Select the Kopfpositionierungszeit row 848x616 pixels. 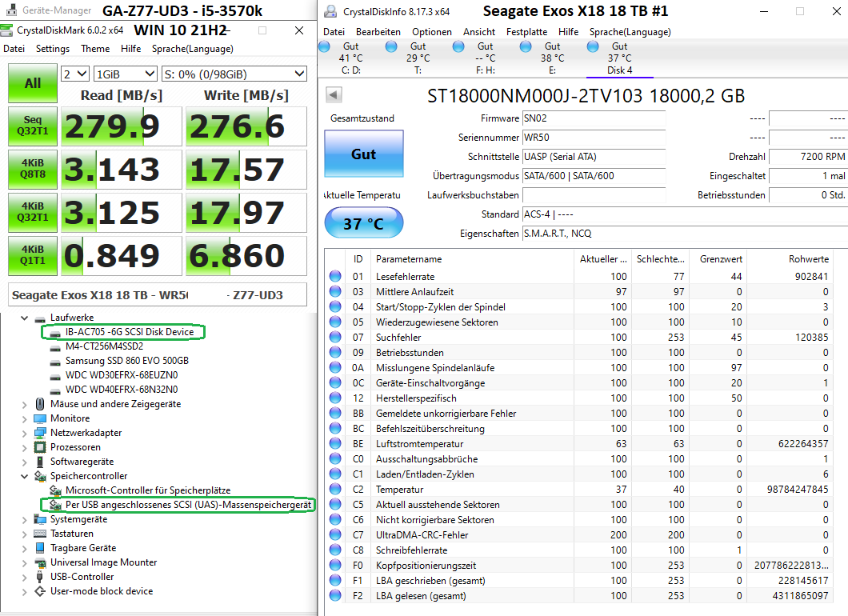(579, 565)
